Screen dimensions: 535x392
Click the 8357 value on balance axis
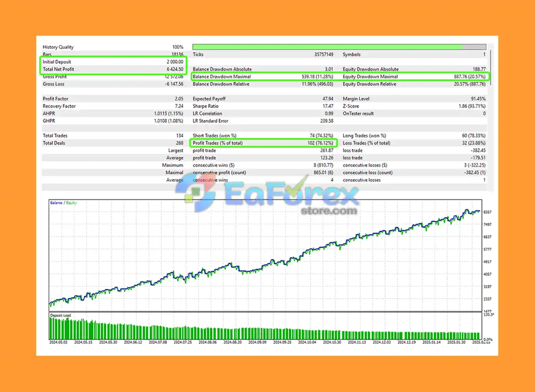(x=487, y=212)
